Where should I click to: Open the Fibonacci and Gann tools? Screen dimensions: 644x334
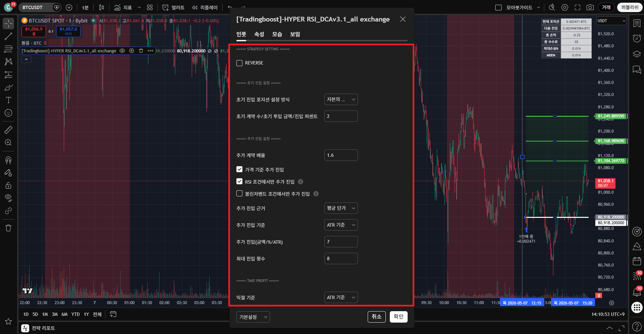tap(8, 49)
